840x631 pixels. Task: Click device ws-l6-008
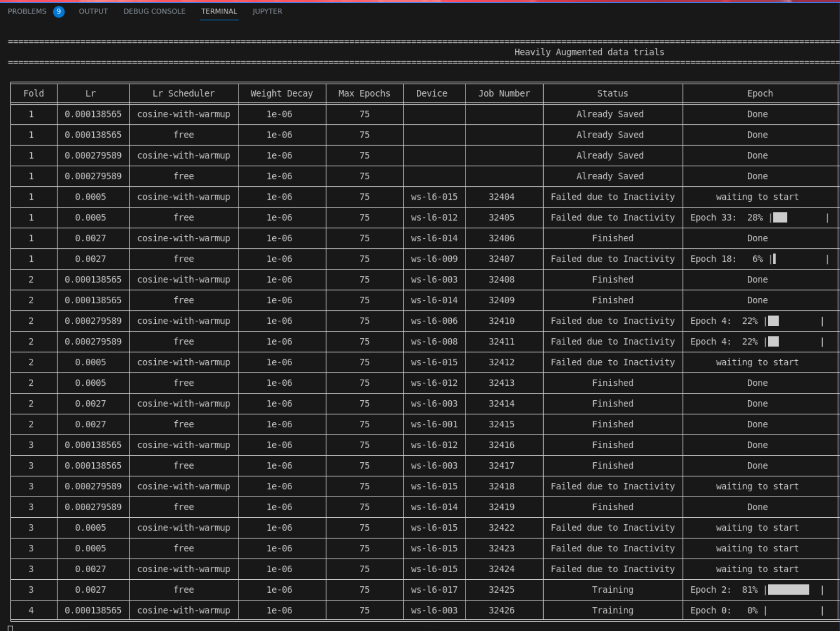pos(434,342)
